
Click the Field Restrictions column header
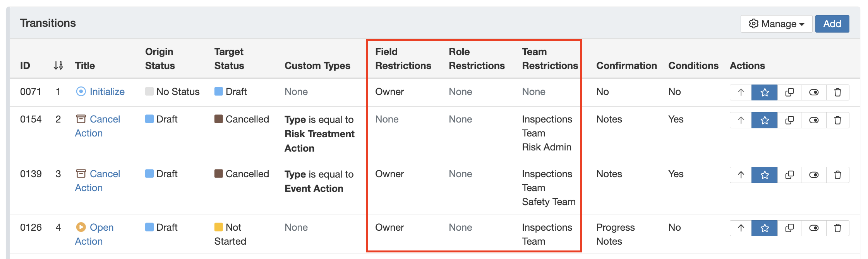[x=403, y=59]
